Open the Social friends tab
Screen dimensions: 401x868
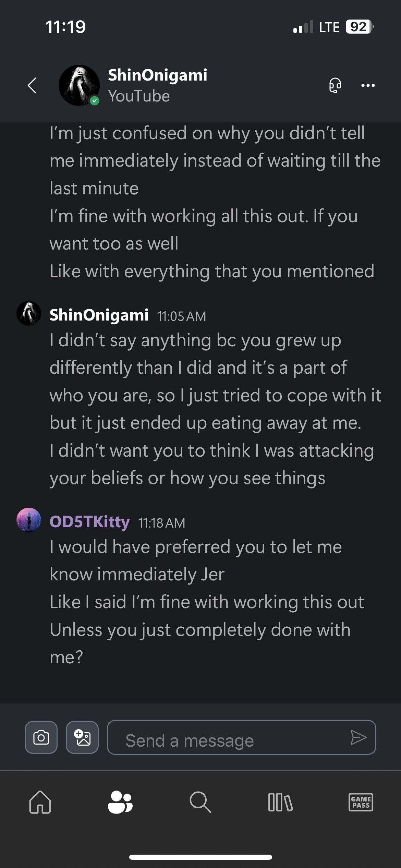tap(120, 802)
